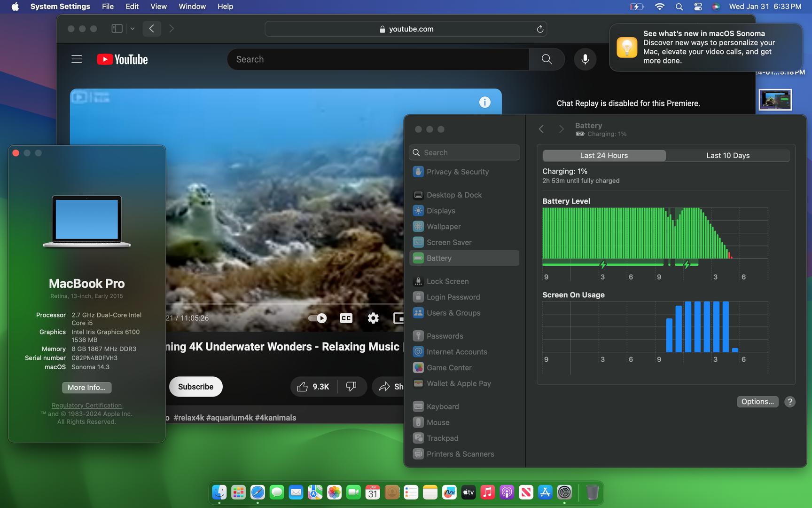Screen dimensions: 812x508
Task: Go back in System Settings pane
Action: (541, 129)
